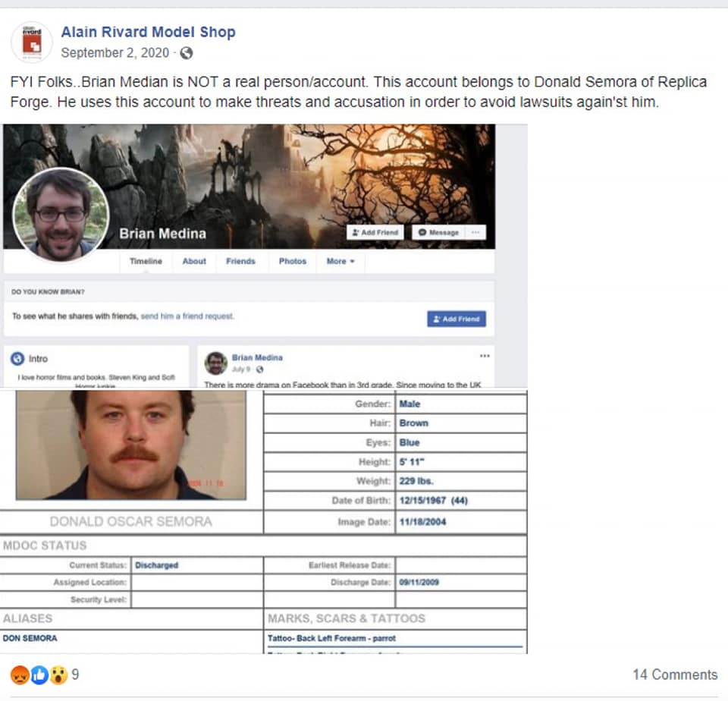Viewport: 728px width, 701px height.
Task: Click the July 9 post date
Action: tap(241, 369)
